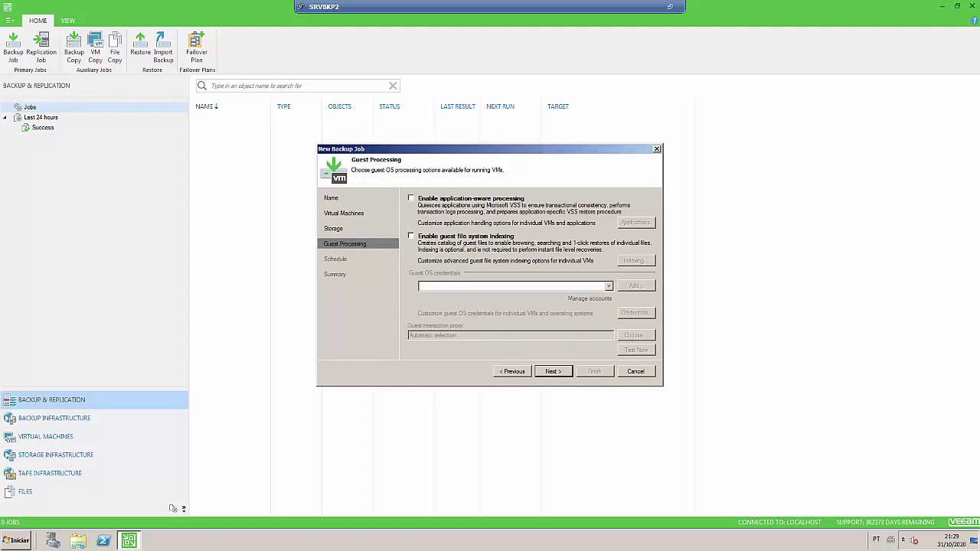Open File Explorer from taskbar
The image size is (980, 551).
pos(78,541)
